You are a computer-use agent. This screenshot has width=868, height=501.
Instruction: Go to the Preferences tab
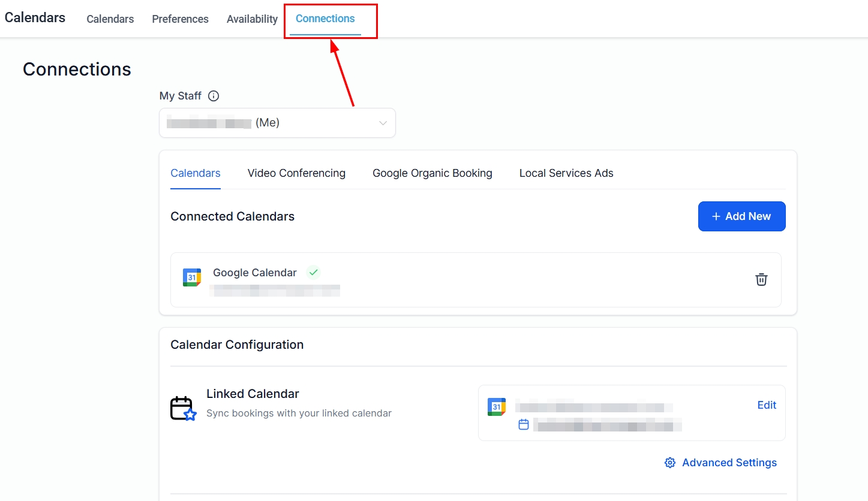click(x=180, y=19)
